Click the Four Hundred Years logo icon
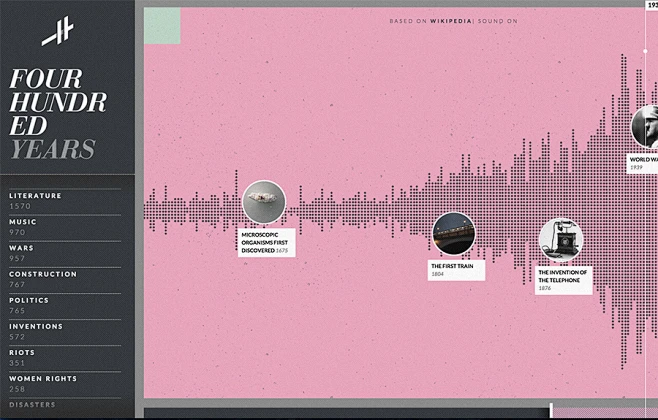 tap(58, 31)
